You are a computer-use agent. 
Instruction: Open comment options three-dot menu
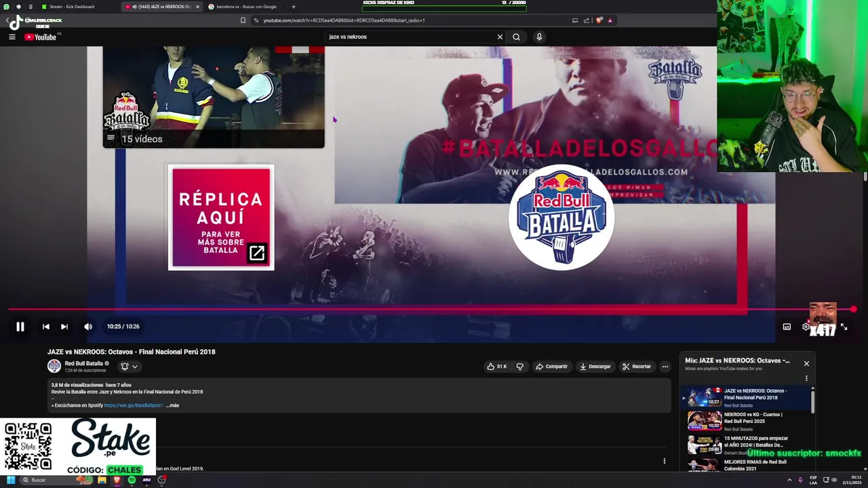tap(665, 461)
